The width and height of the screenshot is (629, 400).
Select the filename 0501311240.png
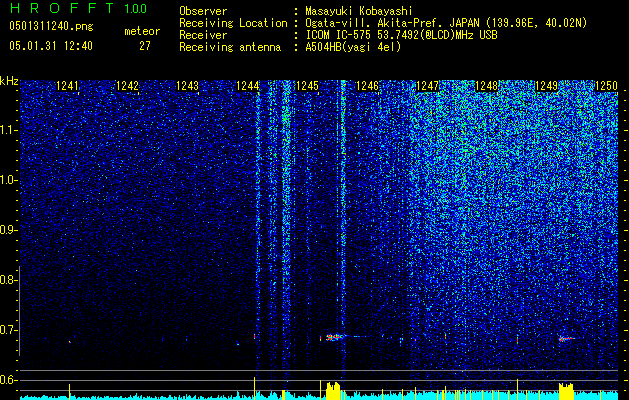[x=51, y=26]
